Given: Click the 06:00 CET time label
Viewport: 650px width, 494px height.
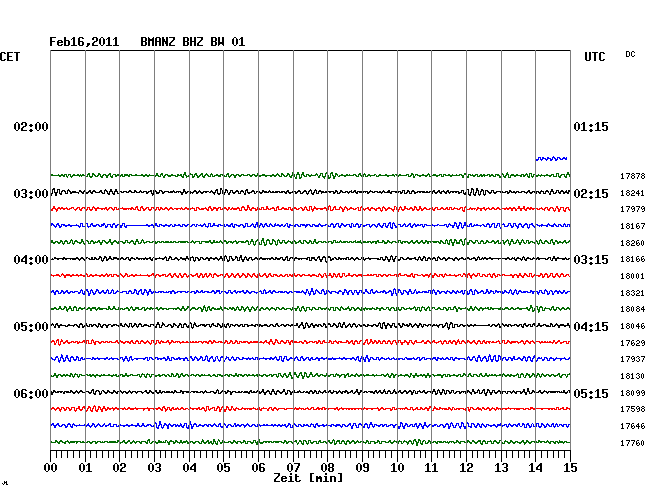Looking at the screenshot, I should pos(31,393).
